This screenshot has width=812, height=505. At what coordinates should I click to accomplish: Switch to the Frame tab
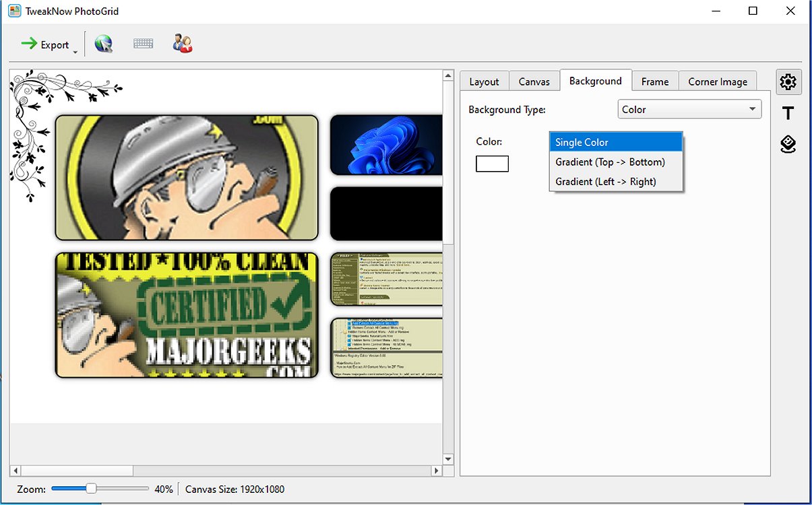pos(655,81)
